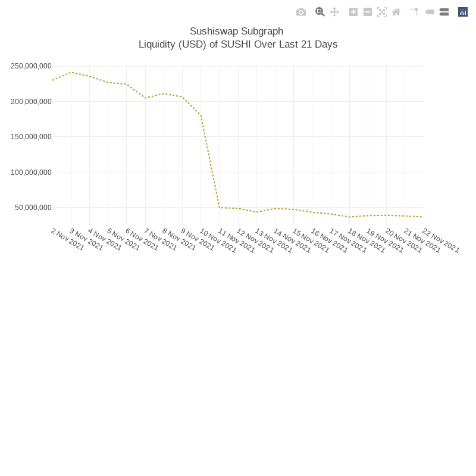The image size is (476, 476).
Task: Click the '15 Nov 2021' x-axis label
Action: click(x=311, y=240)
